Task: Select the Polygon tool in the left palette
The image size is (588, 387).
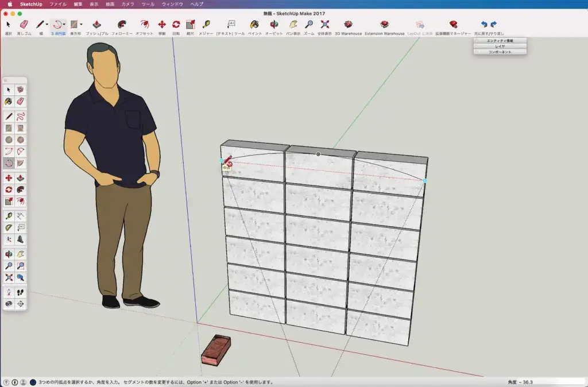Action: pyautogui.click(x=20, y=140)
